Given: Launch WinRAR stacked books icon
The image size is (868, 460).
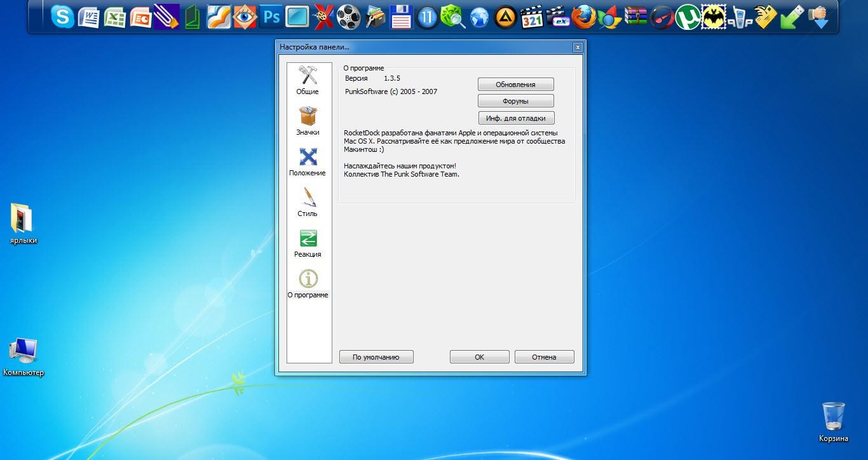Looking at the screenshot, I should pyautogui.click(x=636, y=17).
